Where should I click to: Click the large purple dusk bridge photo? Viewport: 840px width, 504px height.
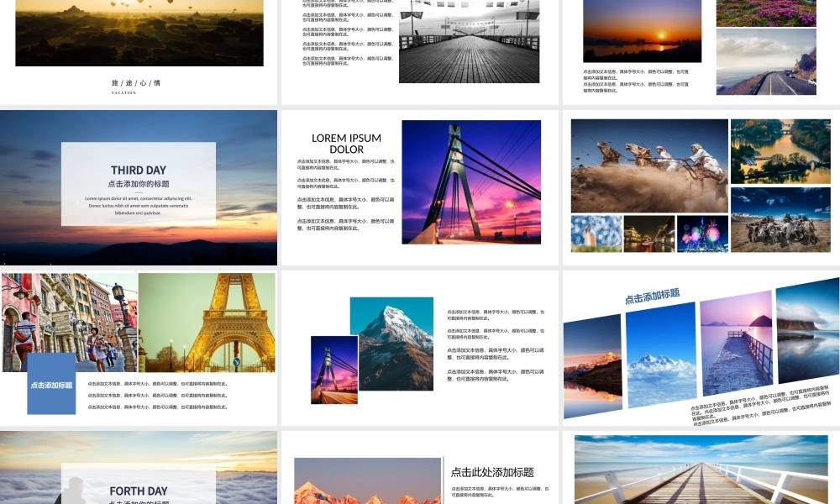click(471, 182)
